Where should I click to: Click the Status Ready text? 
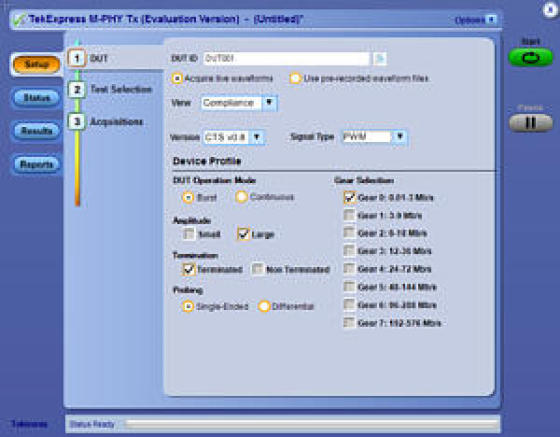click(92, 424)
